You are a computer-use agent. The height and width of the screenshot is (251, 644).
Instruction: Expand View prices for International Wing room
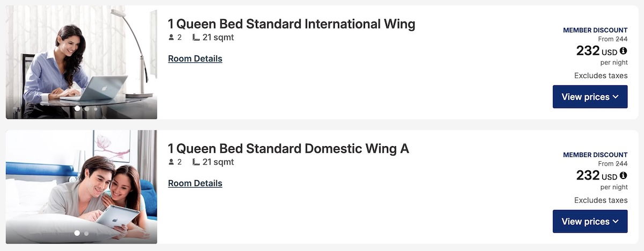[590, 97]
